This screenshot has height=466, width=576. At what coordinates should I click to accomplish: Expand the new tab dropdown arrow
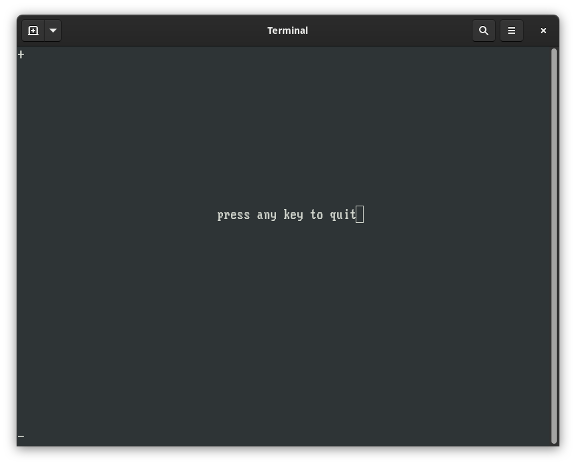(x=53, y=30)
